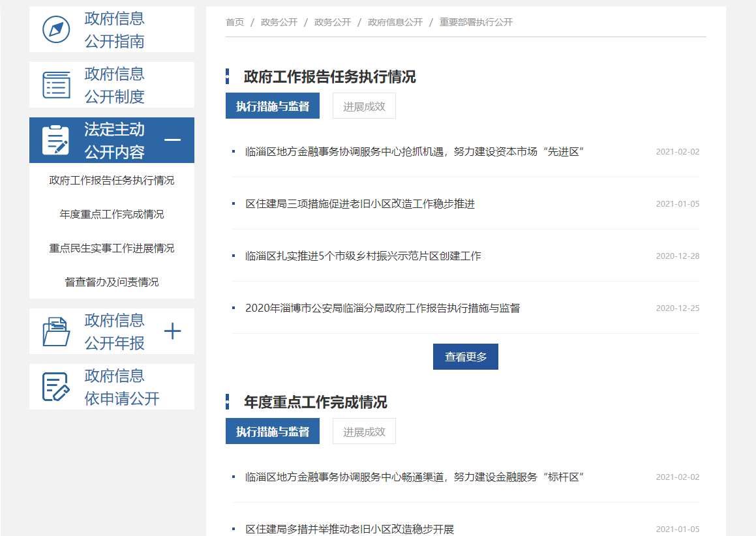This screenshot has height=536, width=756.
Task: Open 年度重点工作完成情况 in the sidebar
Action: (x=112, y=215)
